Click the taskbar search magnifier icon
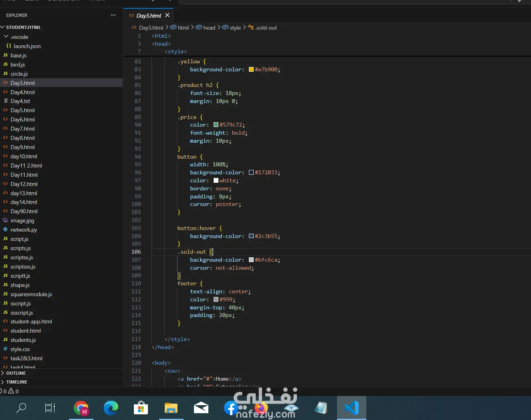 (x=21, y=408)
